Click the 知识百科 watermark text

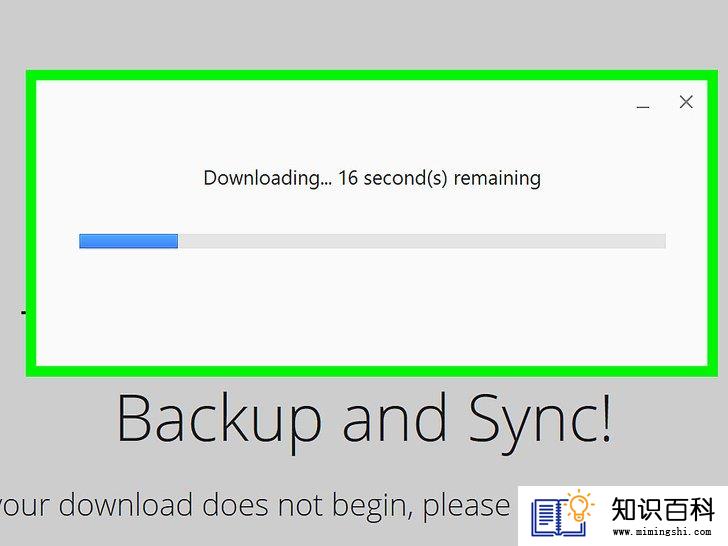pyautogui.click(x=662, y=509)
